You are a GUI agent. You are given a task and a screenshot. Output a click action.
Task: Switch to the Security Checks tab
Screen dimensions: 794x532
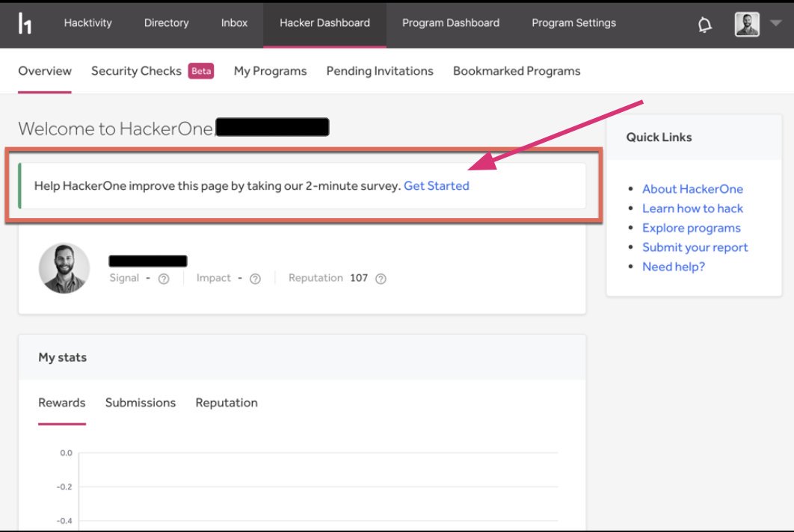136,71
